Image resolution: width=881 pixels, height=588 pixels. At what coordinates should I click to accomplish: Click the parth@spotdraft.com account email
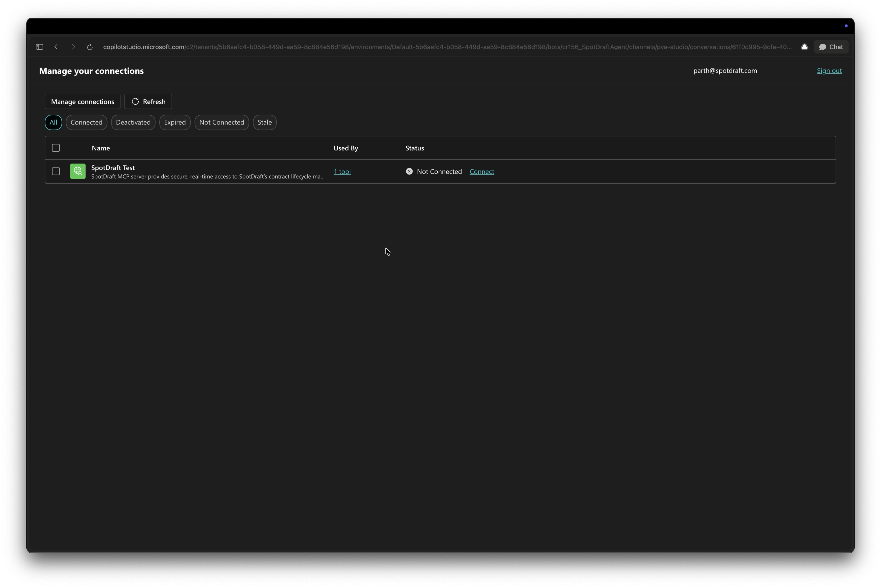pos(725,71)
